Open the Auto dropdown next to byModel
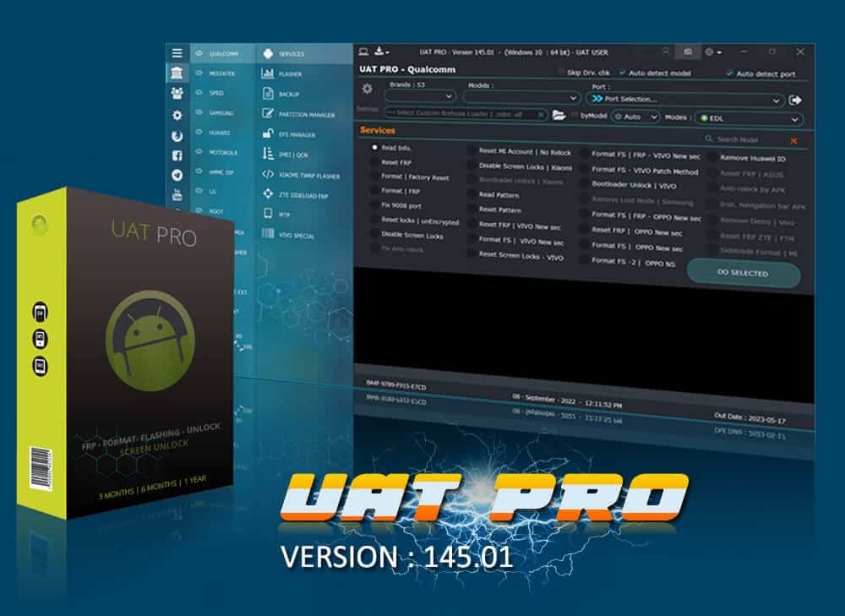 tap(635, 117)
